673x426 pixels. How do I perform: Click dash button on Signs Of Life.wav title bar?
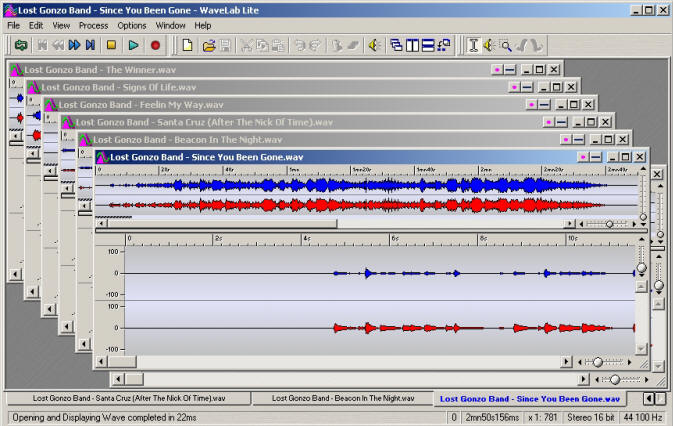pyautogui.click(x=527, y=87)
